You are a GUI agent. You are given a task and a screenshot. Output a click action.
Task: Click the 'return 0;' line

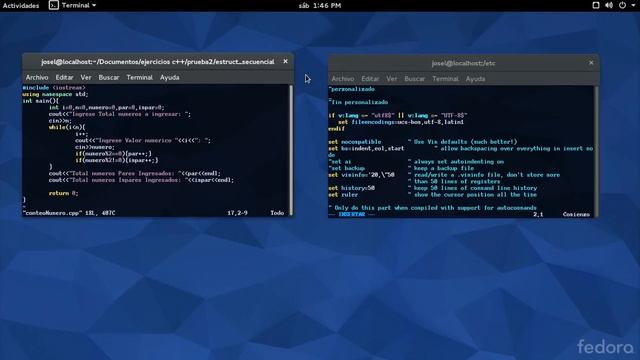point(63,193)
